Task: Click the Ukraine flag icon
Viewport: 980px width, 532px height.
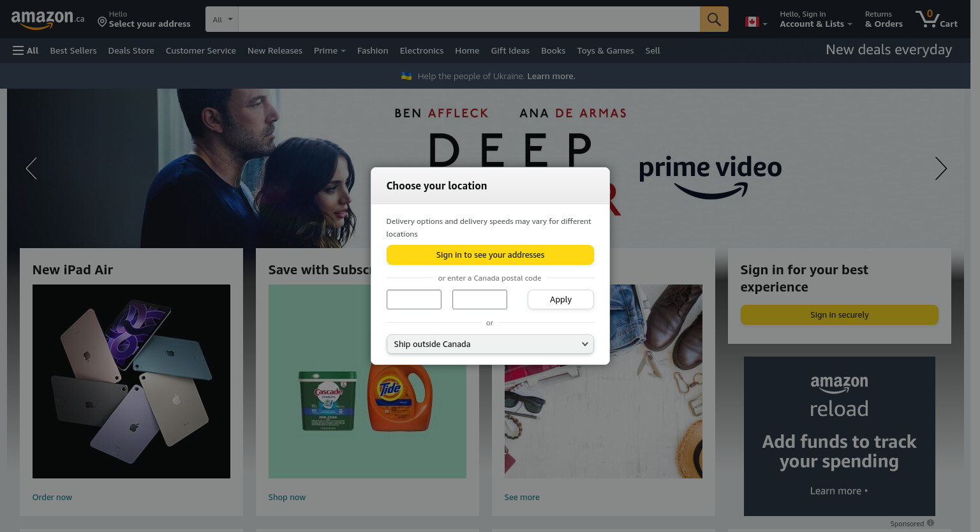Action: (x=406, y=76)
